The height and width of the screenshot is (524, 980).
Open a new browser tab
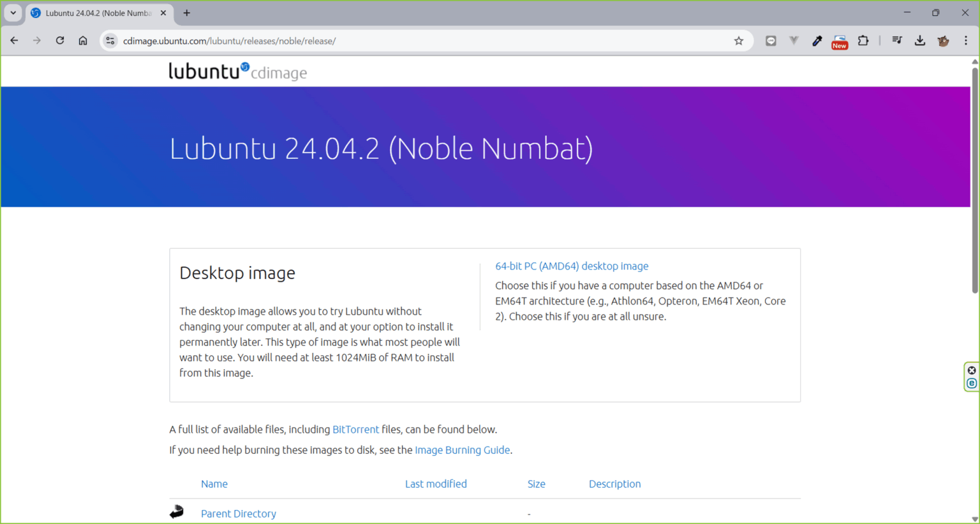(186, 13)
